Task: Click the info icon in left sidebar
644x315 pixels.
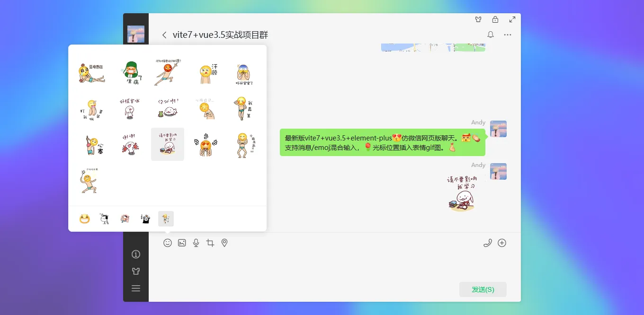Action: point(136,254)
